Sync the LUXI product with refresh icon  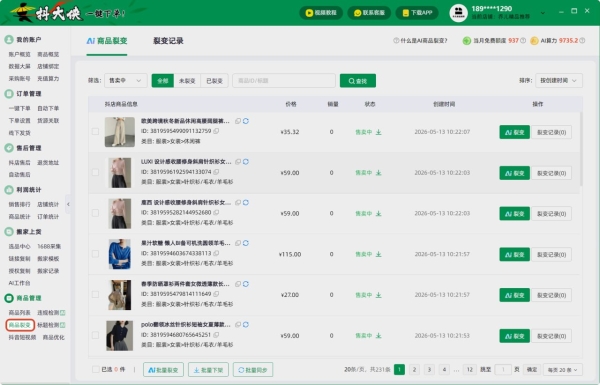coord(246,162)
